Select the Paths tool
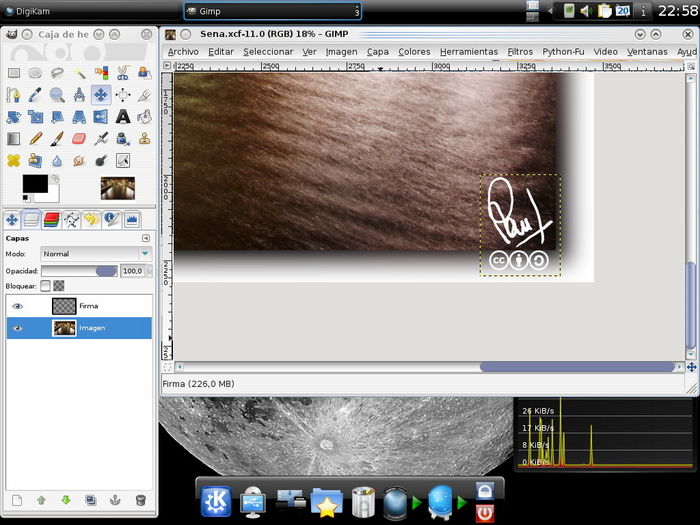 13,95
